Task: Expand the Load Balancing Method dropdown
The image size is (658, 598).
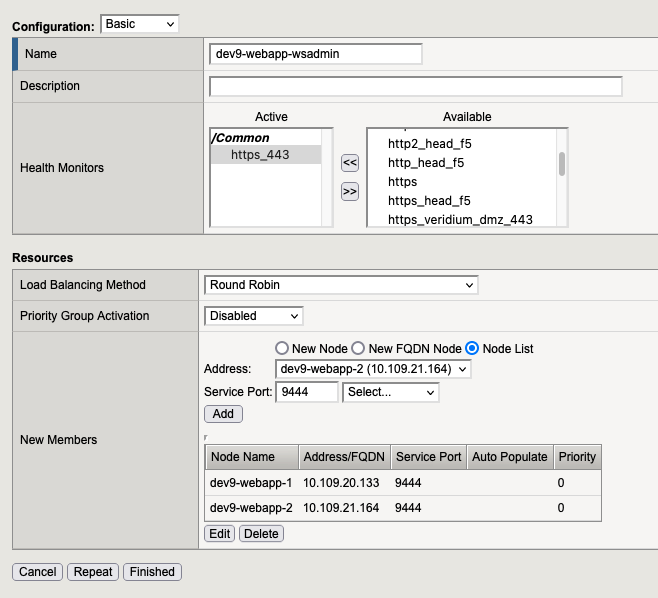Action: click(x=341, y=285)
